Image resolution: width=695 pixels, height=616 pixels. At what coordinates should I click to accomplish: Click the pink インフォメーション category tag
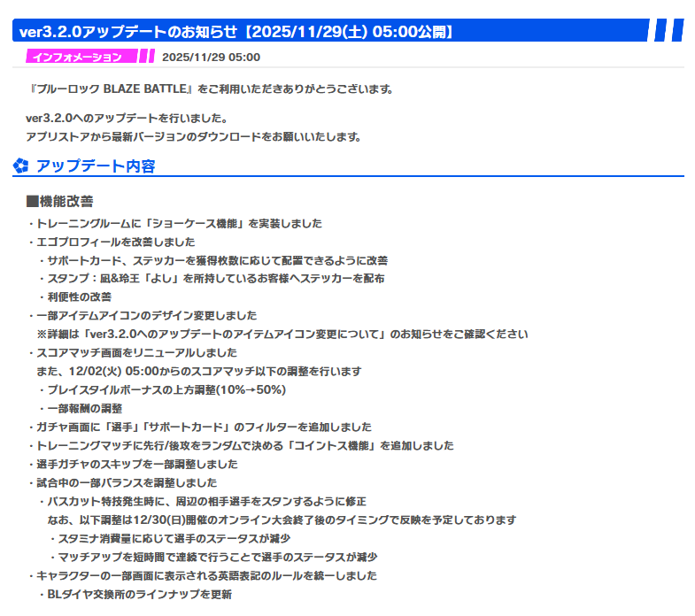click(90, 57)
